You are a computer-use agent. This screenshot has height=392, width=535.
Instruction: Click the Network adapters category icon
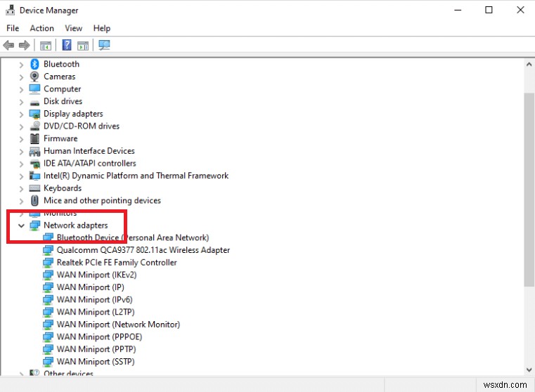click(34, 226)
